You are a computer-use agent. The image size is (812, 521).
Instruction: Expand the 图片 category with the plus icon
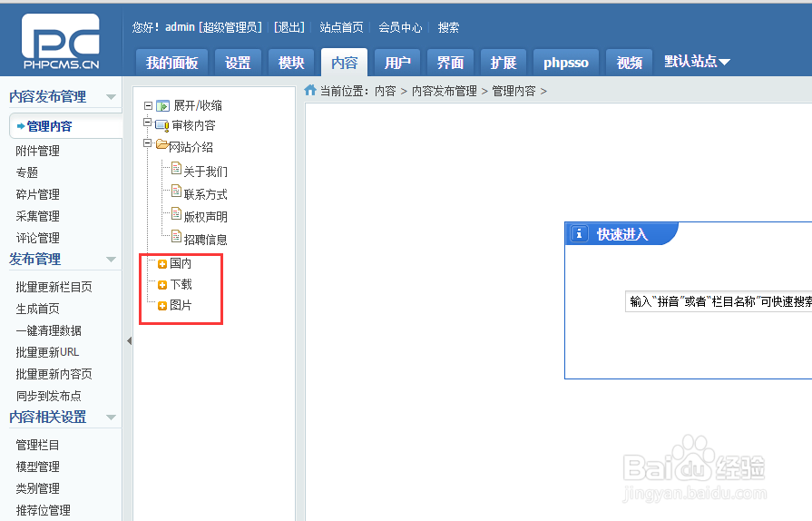[x=162, y=306]
